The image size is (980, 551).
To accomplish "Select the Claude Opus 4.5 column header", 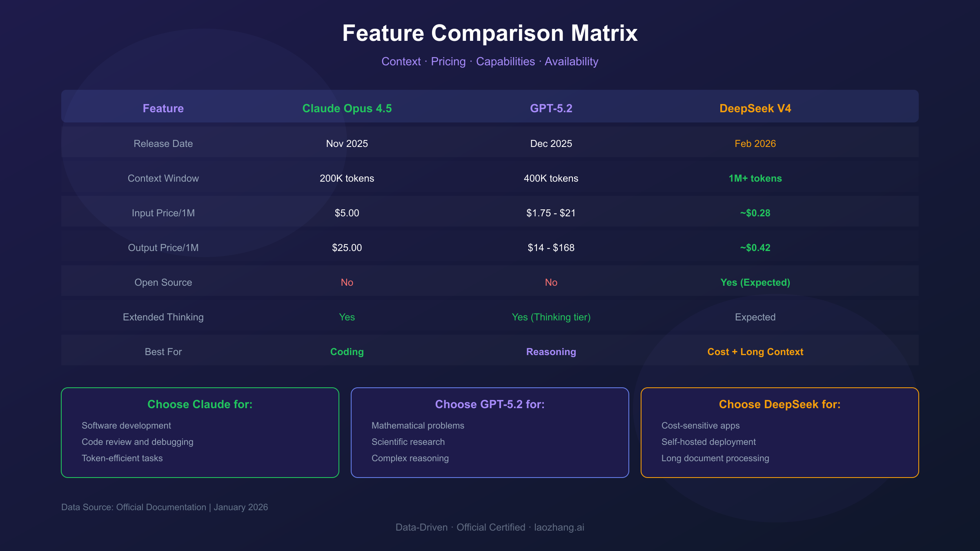I will click(347, 108).
